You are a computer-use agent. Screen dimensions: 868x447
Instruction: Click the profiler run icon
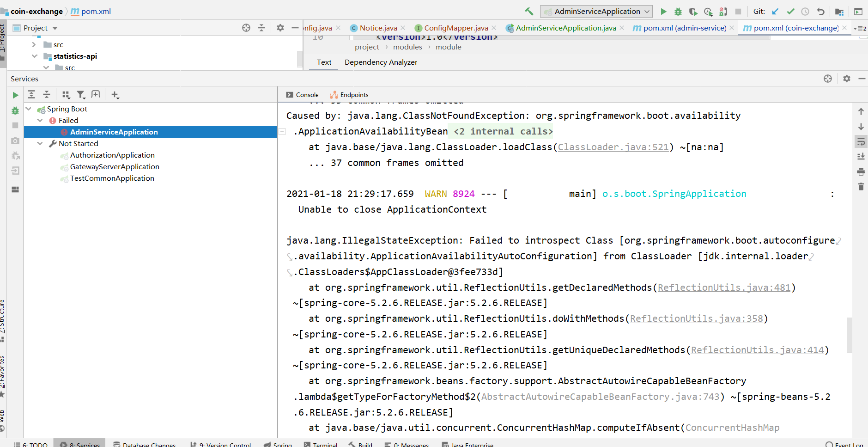[708, 11]
